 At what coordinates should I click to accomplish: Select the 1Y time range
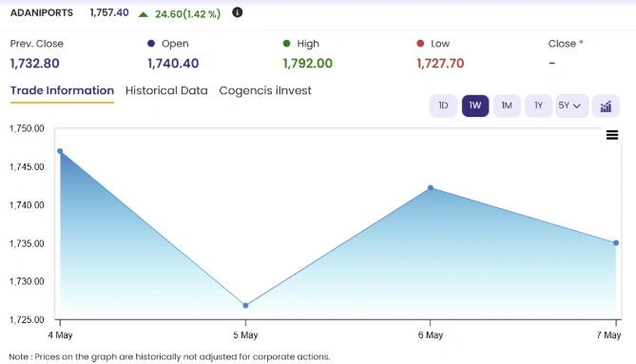538,105
